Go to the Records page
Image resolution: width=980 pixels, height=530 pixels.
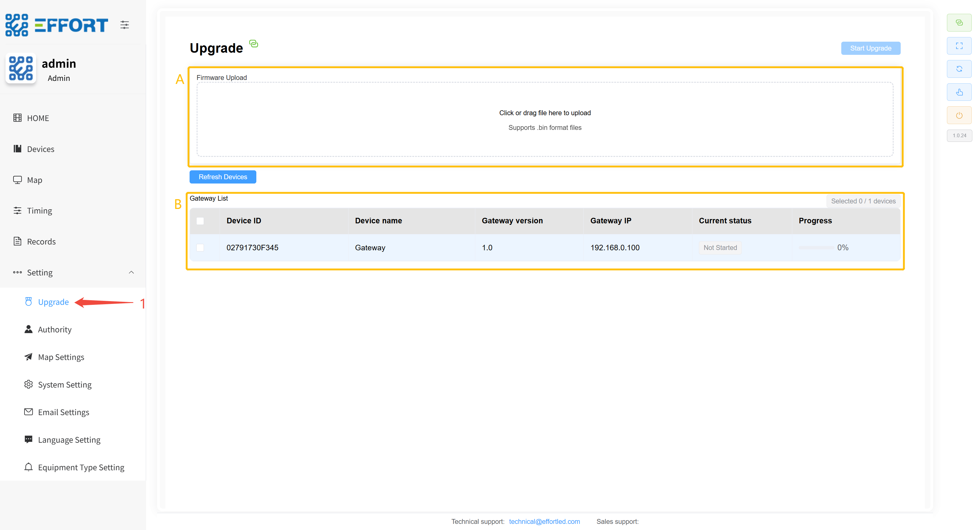pyautogui.click(x=41, y=242)
